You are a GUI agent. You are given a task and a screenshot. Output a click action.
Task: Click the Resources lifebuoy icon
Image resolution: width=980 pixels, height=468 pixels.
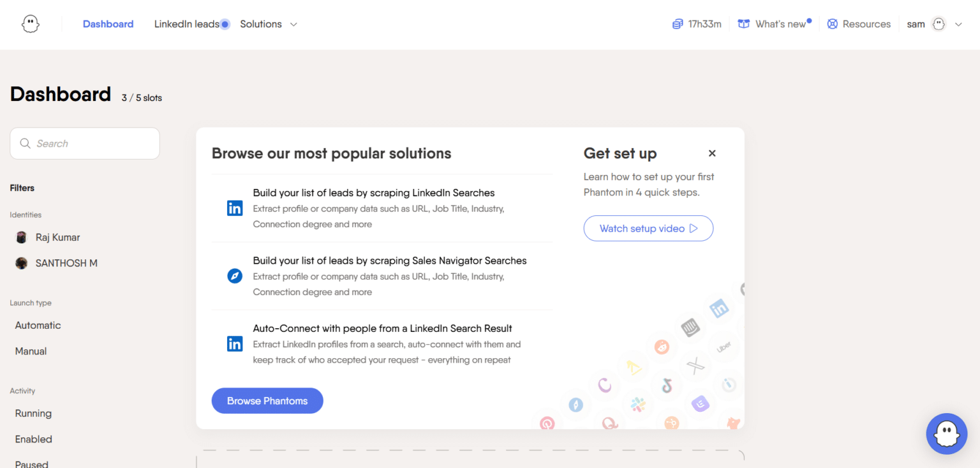832,24
